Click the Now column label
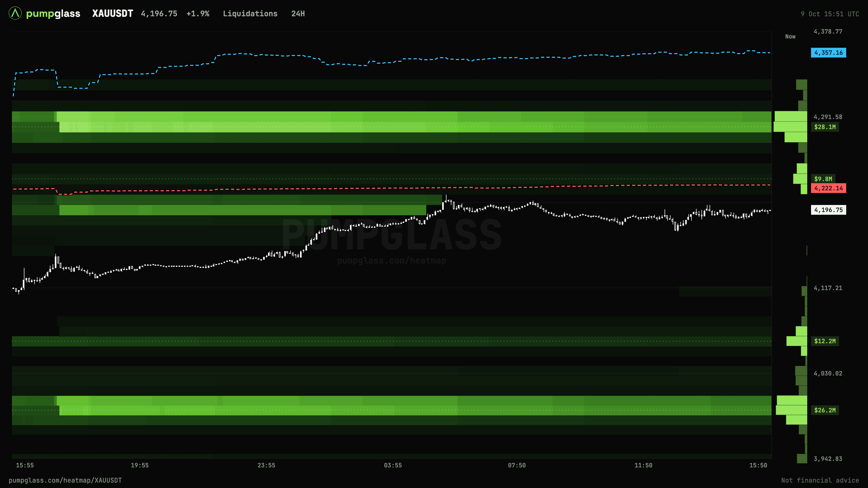 pos(790,37)
